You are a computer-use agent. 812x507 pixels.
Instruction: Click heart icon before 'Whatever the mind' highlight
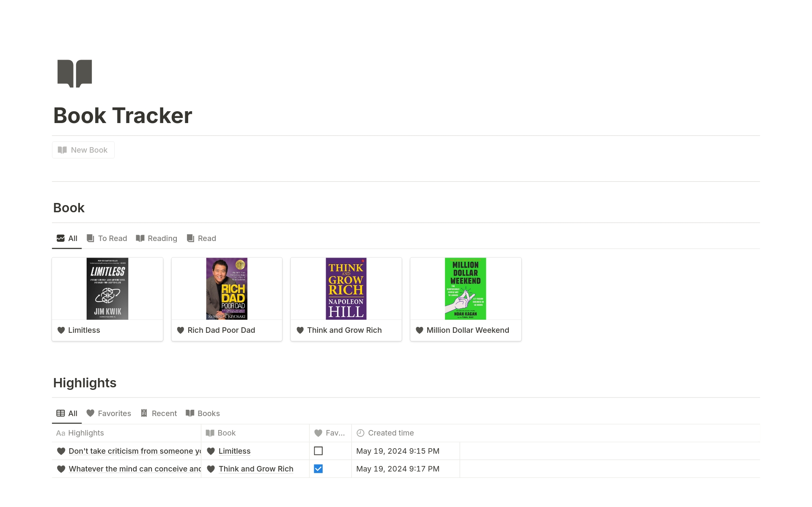pyautogui.click(x=61, y=469)
